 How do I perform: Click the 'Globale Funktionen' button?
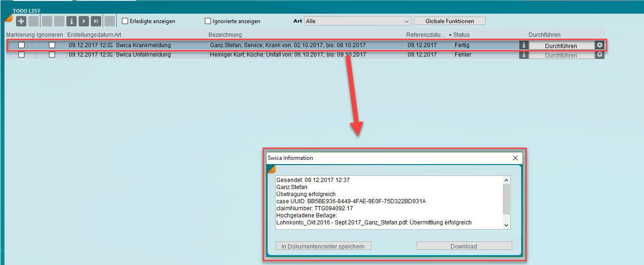[450, 21]
